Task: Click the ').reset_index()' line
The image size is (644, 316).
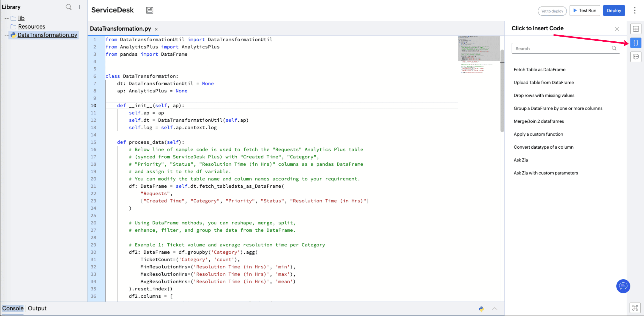Action: 150,289
